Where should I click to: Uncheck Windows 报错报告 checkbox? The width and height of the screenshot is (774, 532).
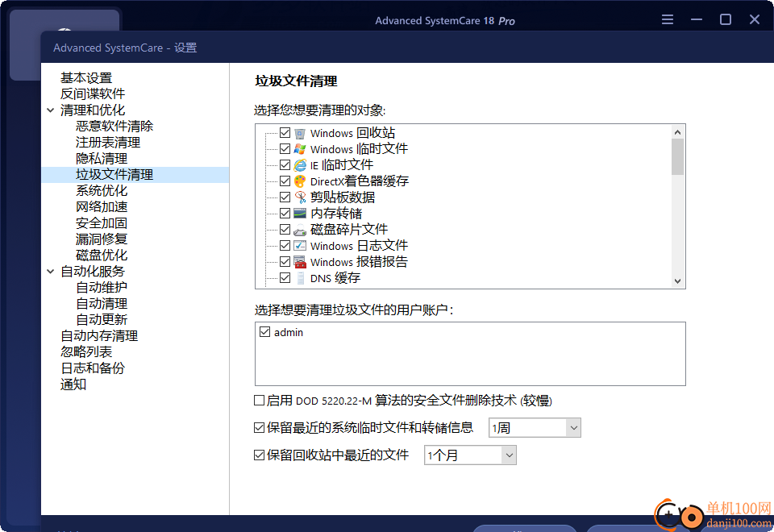(x=285, y=261)
